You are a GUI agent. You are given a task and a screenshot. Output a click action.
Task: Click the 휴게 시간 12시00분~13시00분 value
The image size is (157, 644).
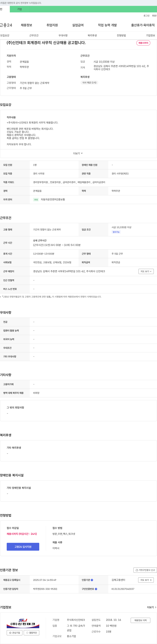pyautogui.click(x=44, y=254)
